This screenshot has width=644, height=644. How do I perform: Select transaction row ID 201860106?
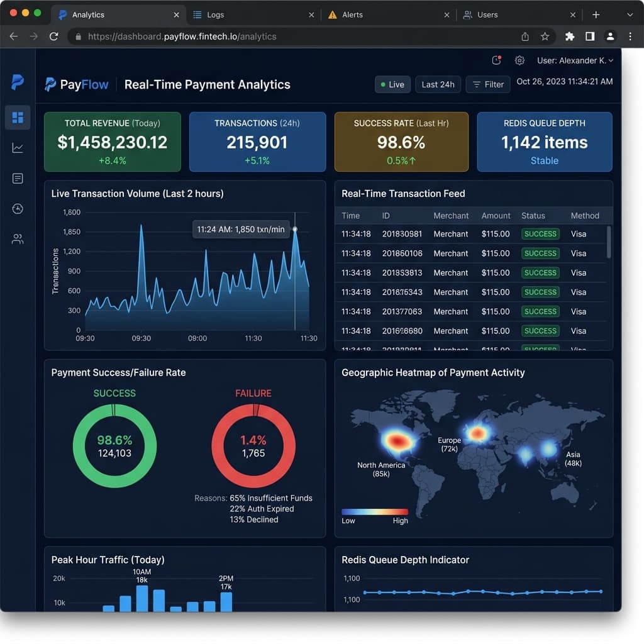(x=470, y=253)
